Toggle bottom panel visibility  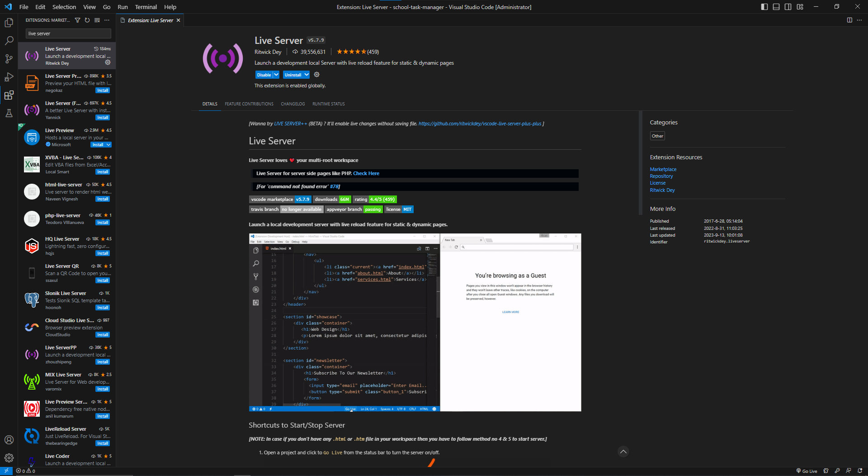(x=776, y=7)
